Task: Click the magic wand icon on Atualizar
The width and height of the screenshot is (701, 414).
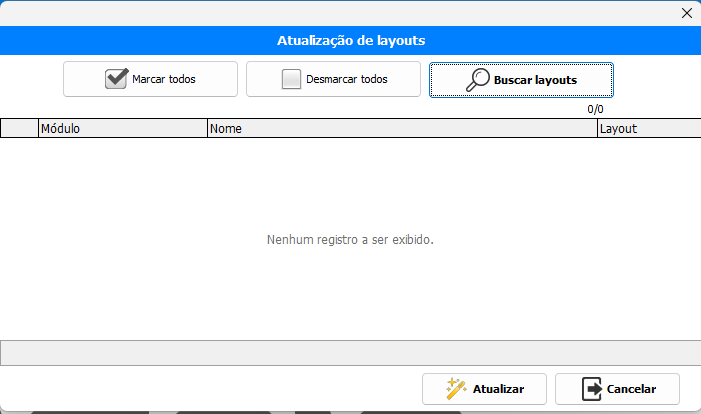Action: 457,388
